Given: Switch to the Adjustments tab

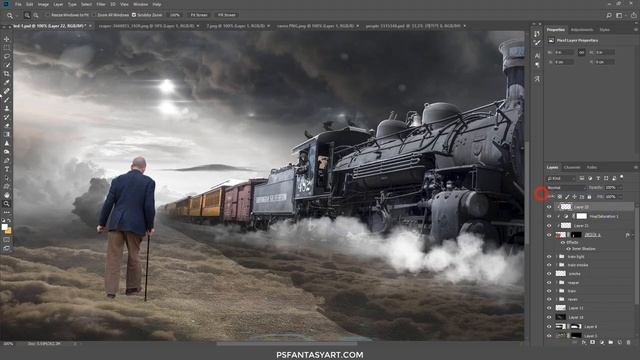Looking at the screenshot, I should click(x=582, y=30).
